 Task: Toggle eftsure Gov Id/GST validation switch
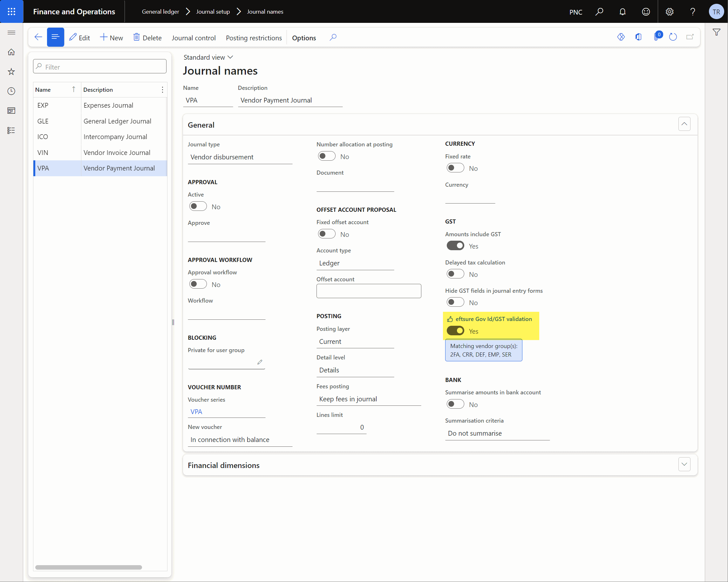coord(455,331)
